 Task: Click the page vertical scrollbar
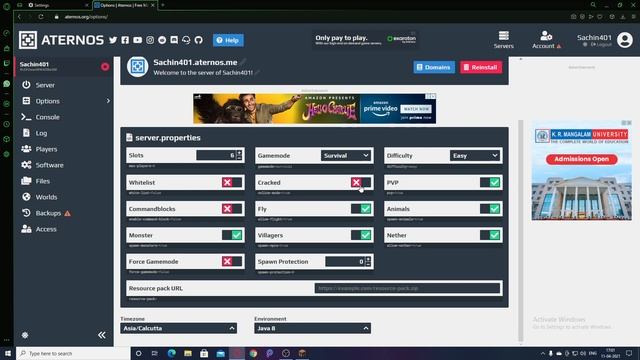click(x=520, y=231)
